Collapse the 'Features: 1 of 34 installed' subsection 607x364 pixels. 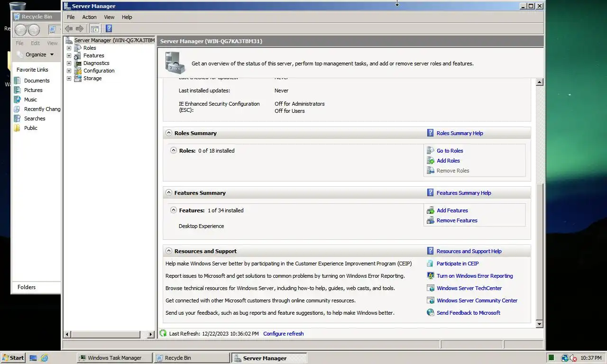pyautogui.click(x=174, y=210)
